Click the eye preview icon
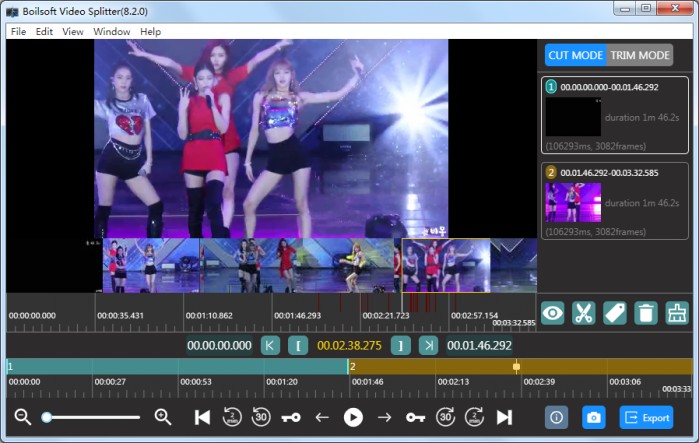 [x=552, y=313]
